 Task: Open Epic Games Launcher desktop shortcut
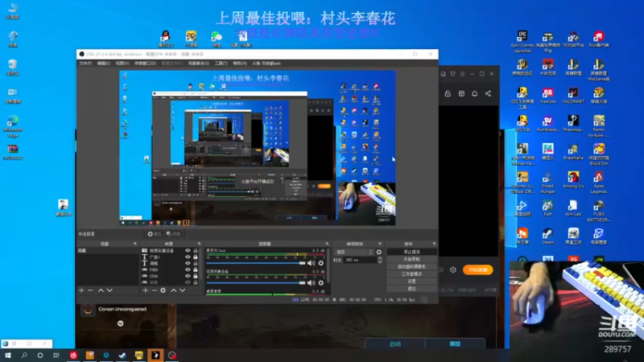(x=522, y=42)
